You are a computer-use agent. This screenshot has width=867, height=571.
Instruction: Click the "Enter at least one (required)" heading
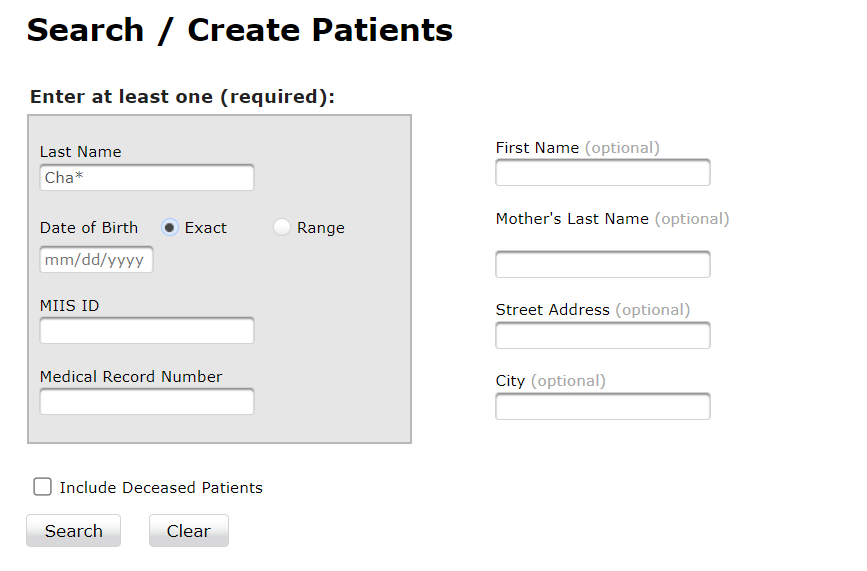pyautogui.click(x=182, y=97)
